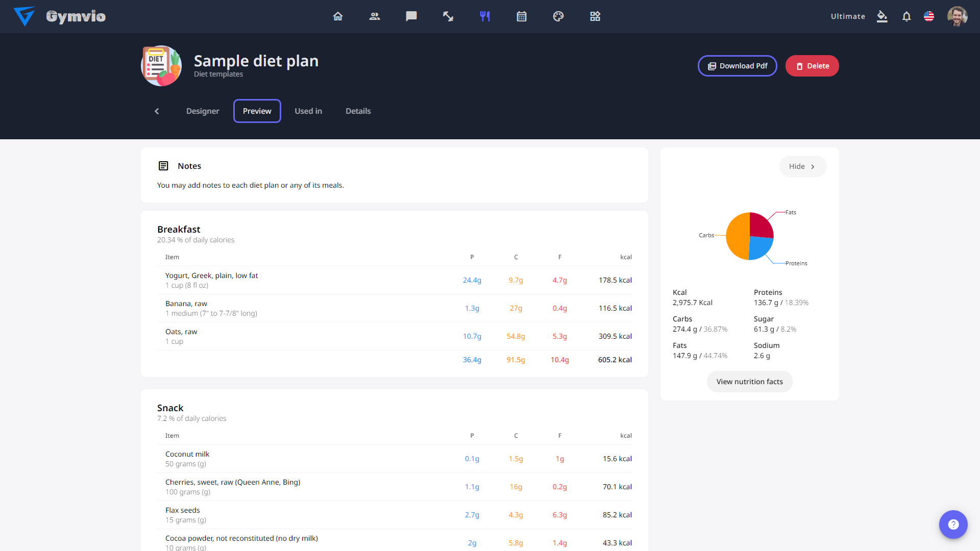Open the Widgets apps icon
This screenshot has width=980, height=551.
pyautogui.click(x=595, y=16)
